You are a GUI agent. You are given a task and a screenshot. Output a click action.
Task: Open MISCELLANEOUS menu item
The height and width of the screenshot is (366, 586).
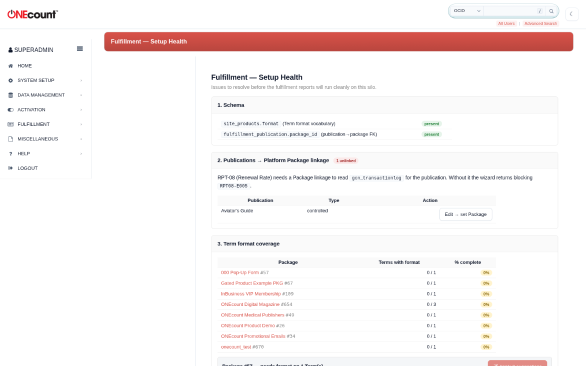click(x=38, y=139)
